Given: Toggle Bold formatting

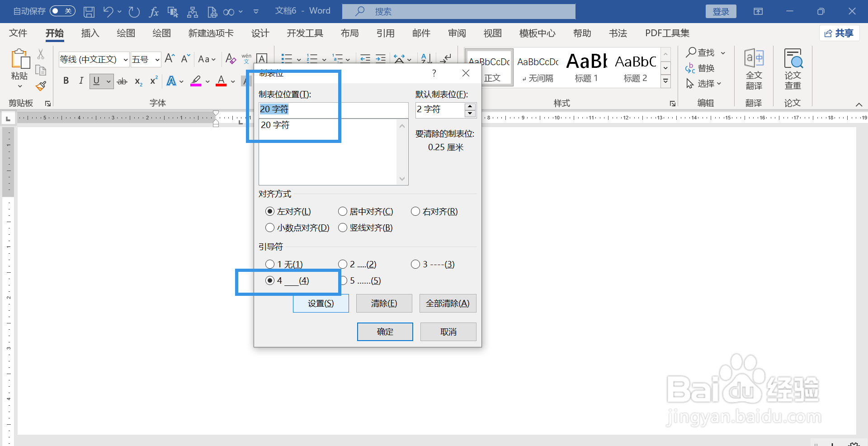Looking at the screenshot, I should click(66, 81).
